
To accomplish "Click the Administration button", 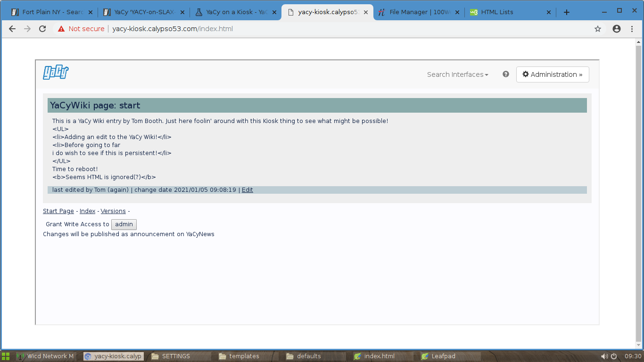I will (x=553, y=74).
